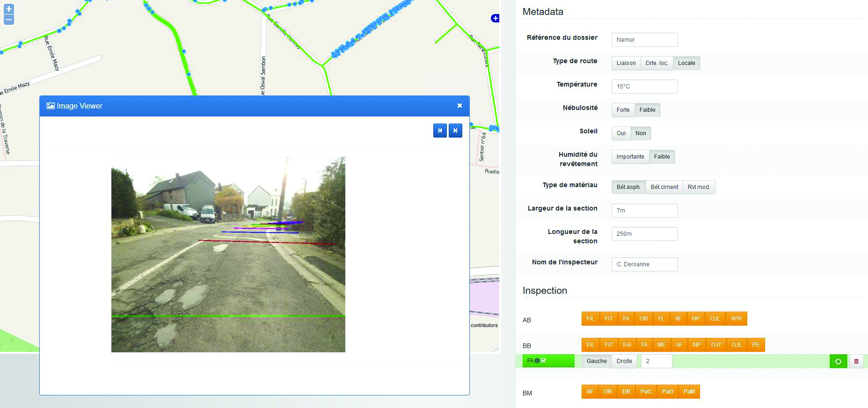Image resolution: width=868 pixels, height=408 pixels.
Task: Set Soleil to Oui
Action: [621, 133]
